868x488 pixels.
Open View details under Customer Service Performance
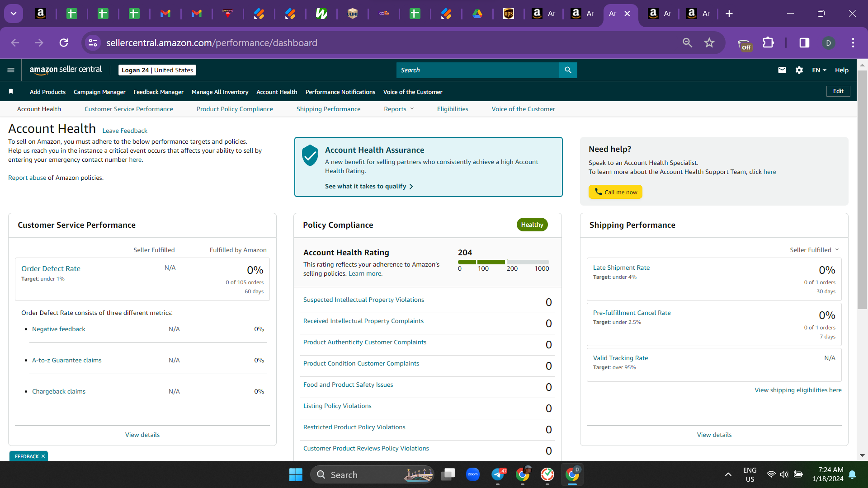(142, 435)
